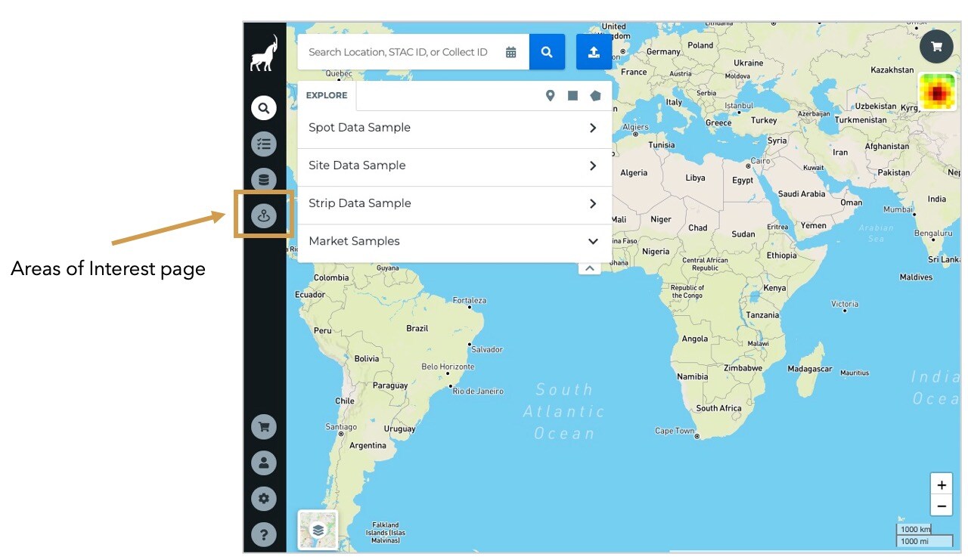968x560 pixels.
Task: Click the Peru label on the map
Action: 323,330
